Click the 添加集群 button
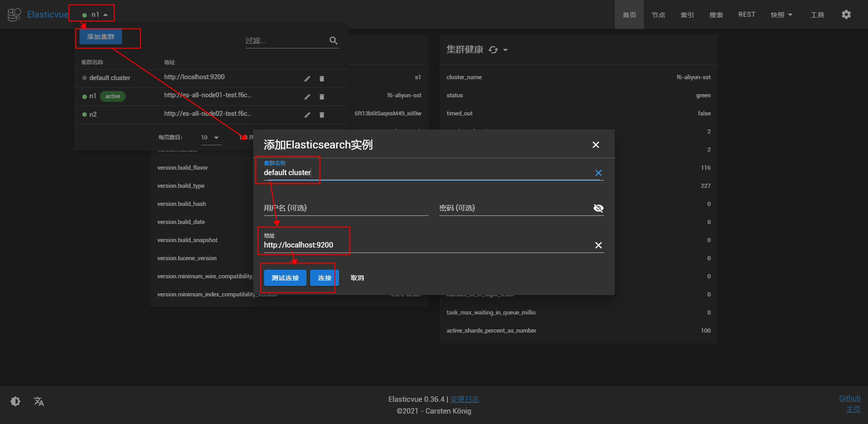The height and width of the screenshot is (424, 868). [x=101, y=37]
